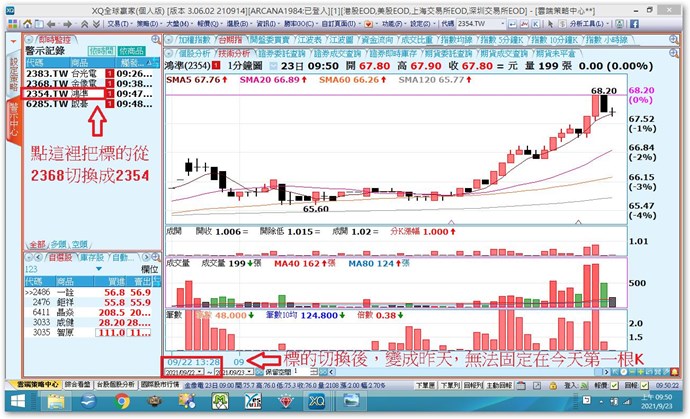
Task: Open the Facebook share icon
Action: (x=634, y=24)
